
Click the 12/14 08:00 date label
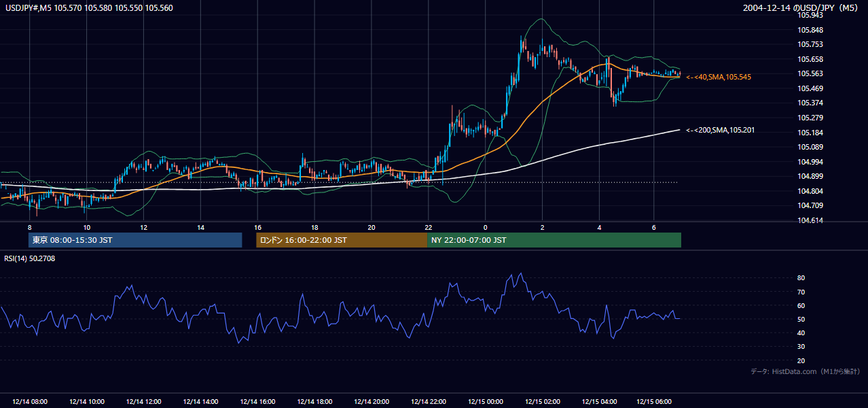coord(30,402)
